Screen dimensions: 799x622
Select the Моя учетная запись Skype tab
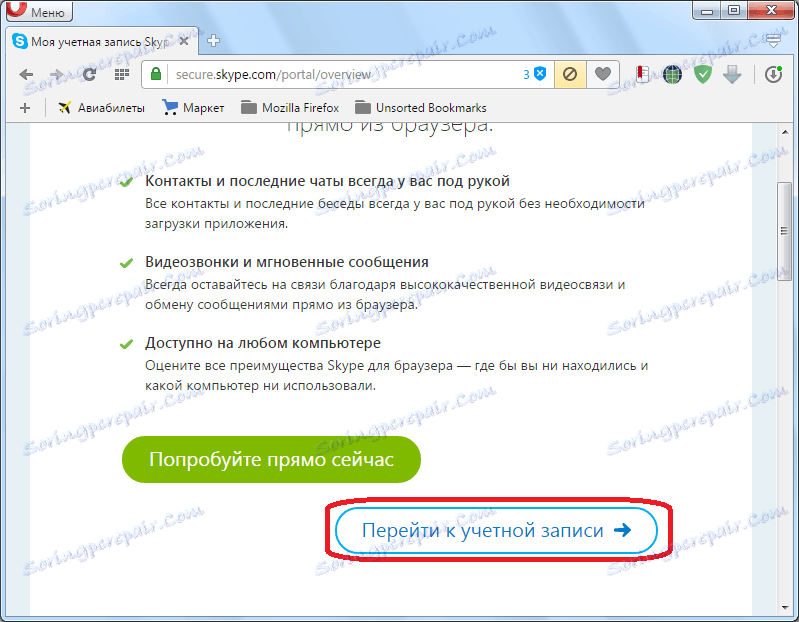[x=100, y=41]
